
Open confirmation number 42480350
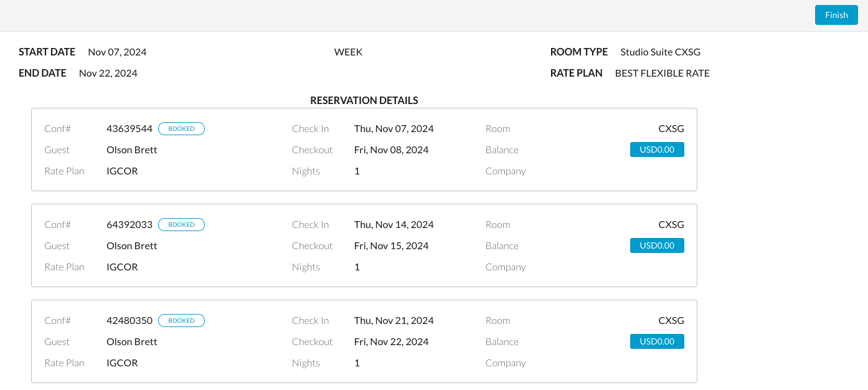pyautogui.click(x=130, y=320)
